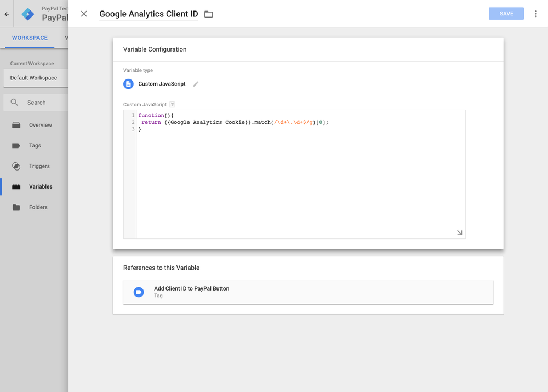Click the Variables brick icon

coord(16,187)
